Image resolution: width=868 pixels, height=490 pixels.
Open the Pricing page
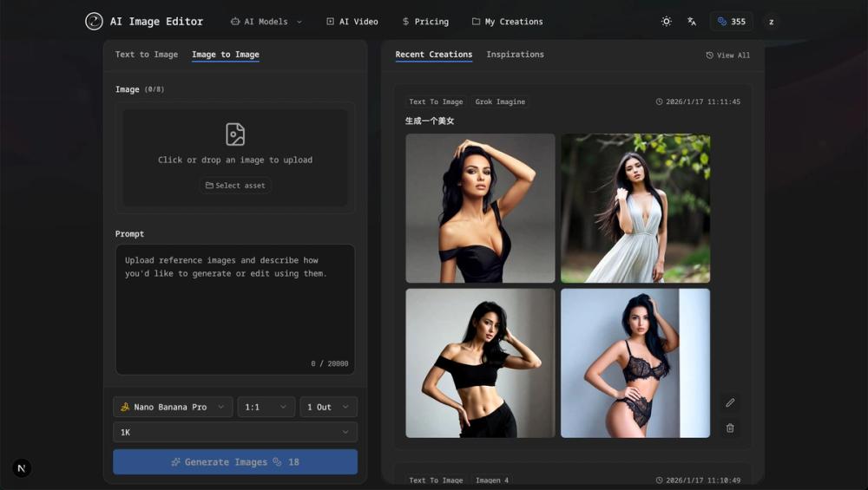tap(425, 22)
